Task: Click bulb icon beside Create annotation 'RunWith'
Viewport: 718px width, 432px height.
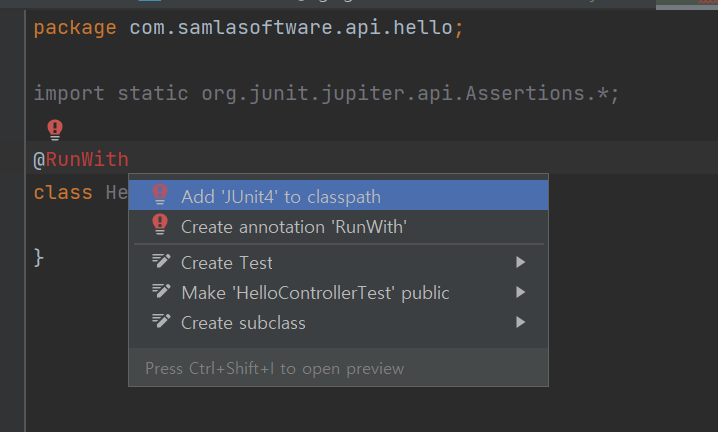Action: coord(160,224)
